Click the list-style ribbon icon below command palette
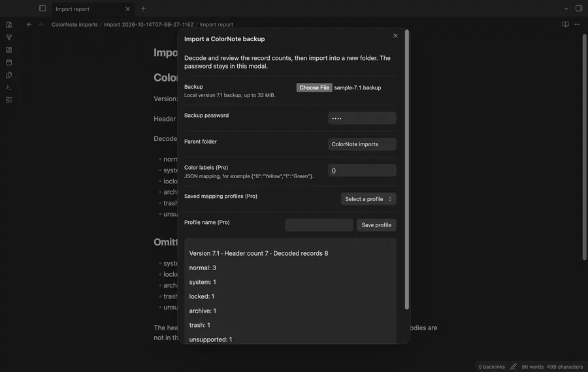 click(x=9, y=100)
